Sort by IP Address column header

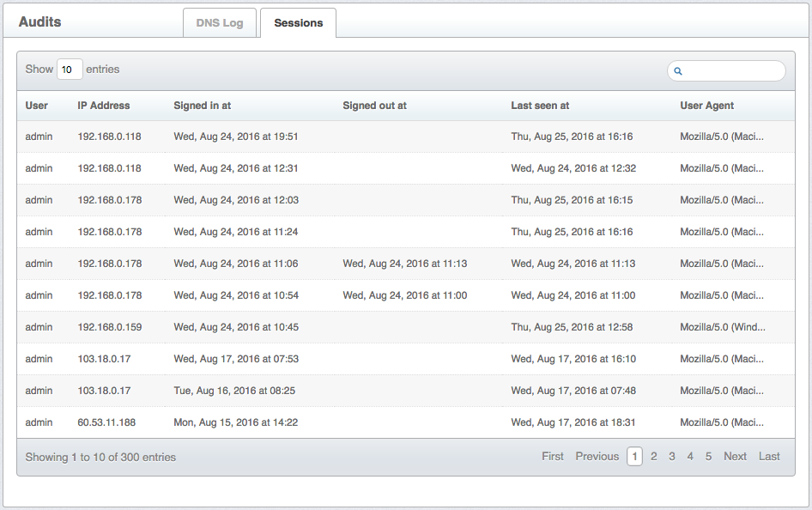pyautogui.click(x=104, y=106)
